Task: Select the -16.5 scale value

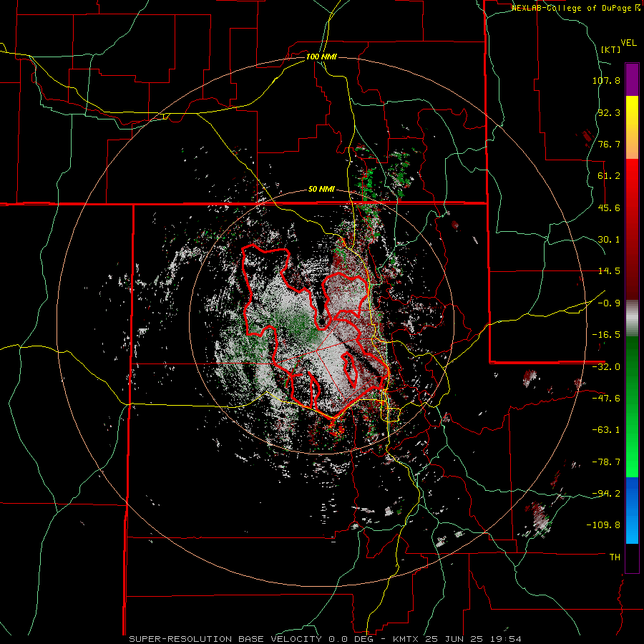Action: coord(606,335)
